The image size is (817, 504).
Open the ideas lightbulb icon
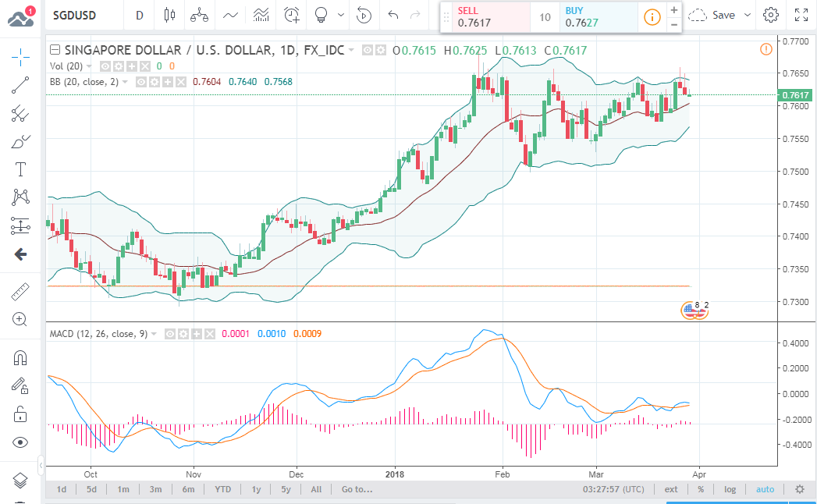[321, 15]
